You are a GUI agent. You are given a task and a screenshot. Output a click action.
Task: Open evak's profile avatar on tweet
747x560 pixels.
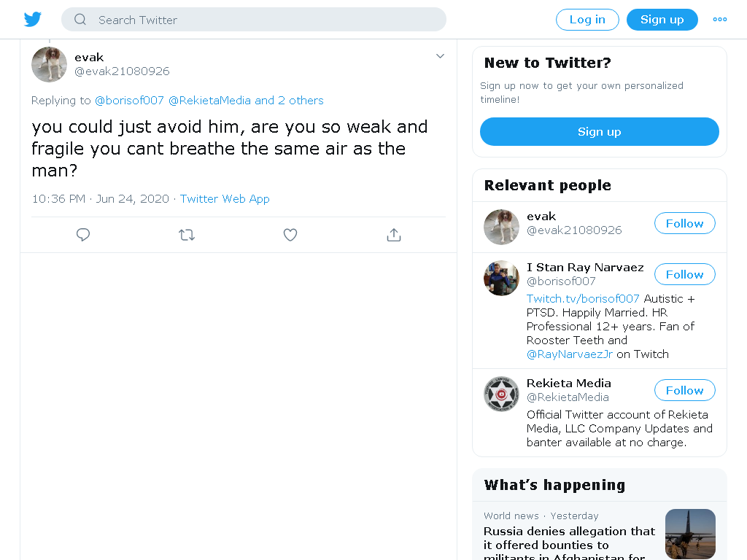[x=49, y=64]
